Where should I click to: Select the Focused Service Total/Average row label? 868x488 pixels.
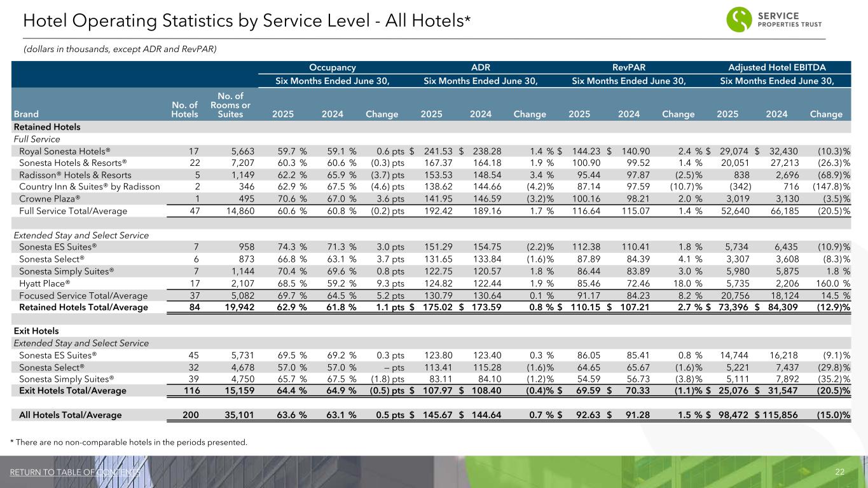point(83,295)
